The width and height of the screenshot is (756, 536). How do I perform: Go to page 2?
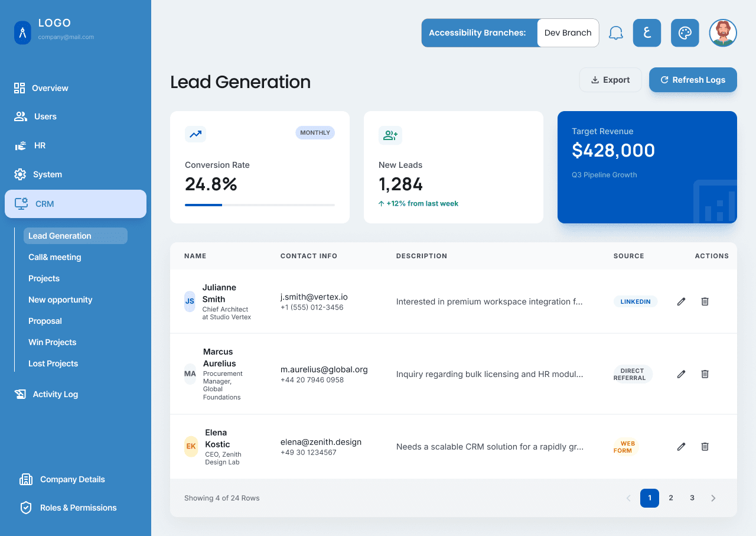(671, 498)
